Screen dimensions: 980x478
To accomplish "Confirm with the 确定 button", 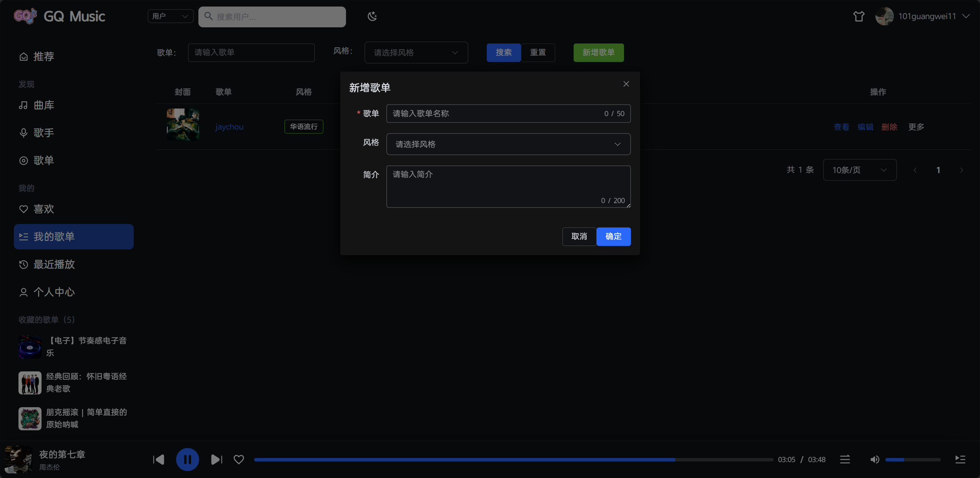I will pos(613,236).
